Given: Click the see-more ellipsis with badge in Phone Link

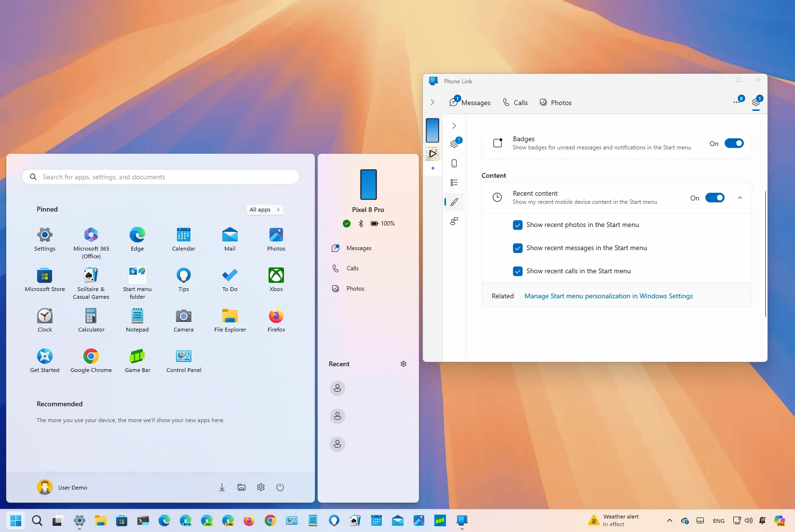Looking at the screenshot, I should (x=737, y=102).
